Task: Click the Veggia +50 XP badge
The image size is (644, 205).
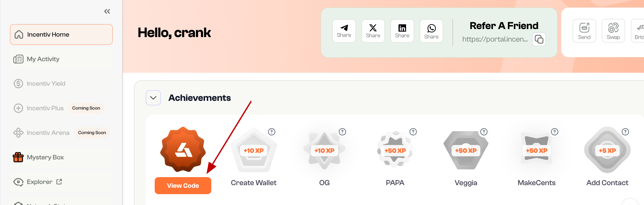Action: click(x=465, y=150)
